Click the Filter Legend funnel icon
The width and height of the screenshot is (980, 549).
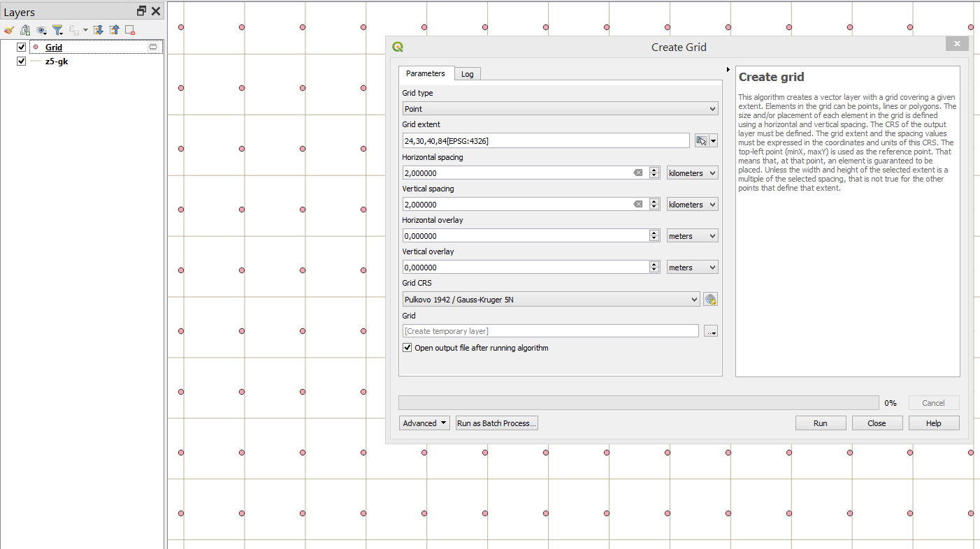click(57, 30)
